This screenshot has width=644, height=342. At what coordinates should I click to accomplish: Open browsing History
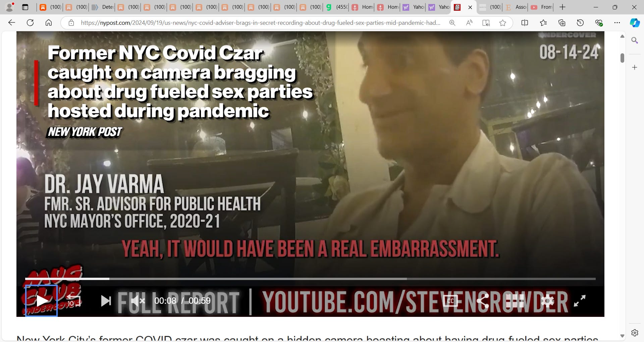click(x=580, y=23)
